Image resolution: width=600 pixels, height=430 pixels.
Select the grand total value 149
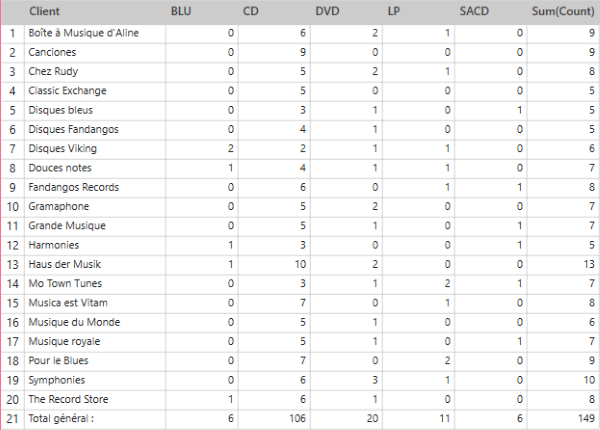click(x=586, y=419)
